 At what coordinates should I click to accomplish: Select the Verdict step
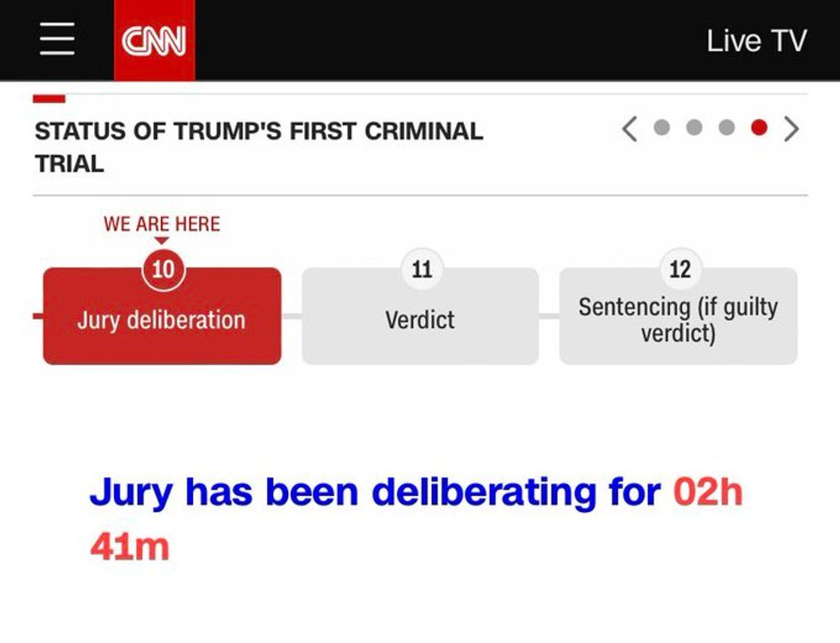pos(420,316)
